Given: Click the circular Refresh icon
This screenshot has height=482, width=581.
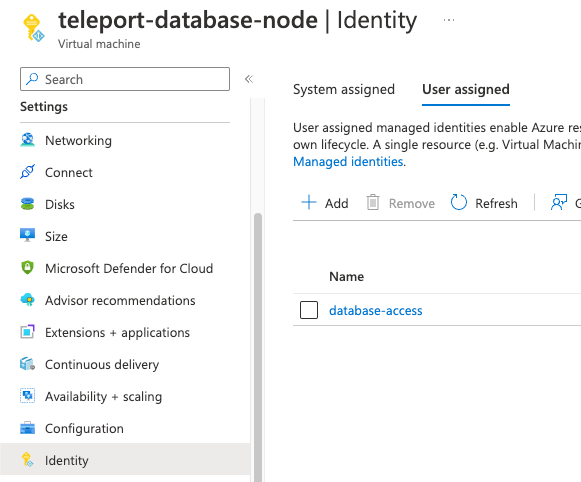Looking at the screenshot, I should 459,203.
